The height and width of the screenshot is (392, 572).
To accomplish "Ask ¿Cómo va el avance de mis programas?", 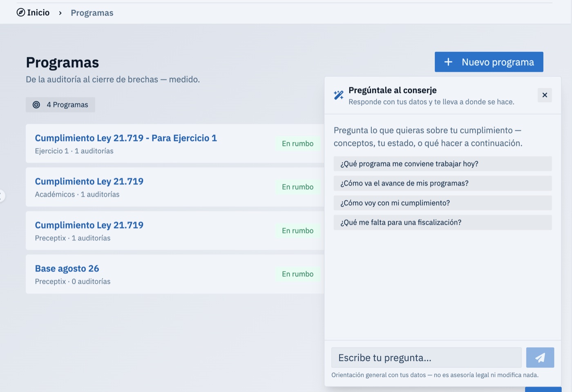I will (442, 184).
